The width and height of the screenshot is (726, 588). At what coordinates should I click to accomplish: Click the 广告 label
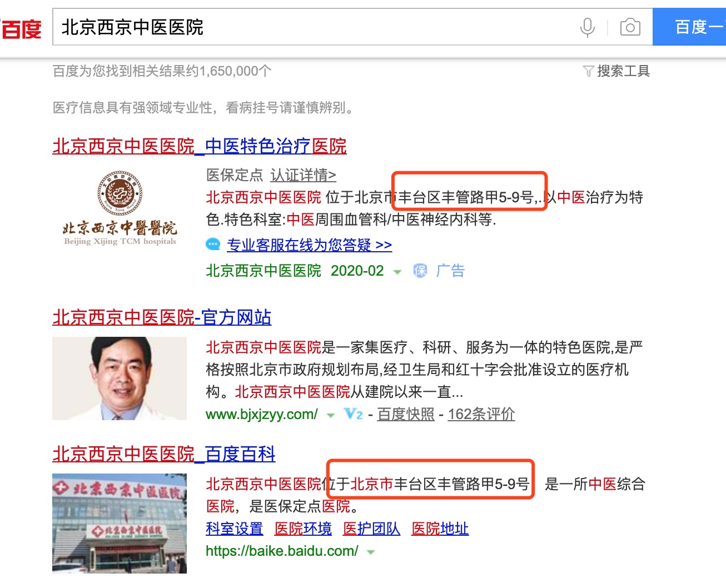point(450,271)
